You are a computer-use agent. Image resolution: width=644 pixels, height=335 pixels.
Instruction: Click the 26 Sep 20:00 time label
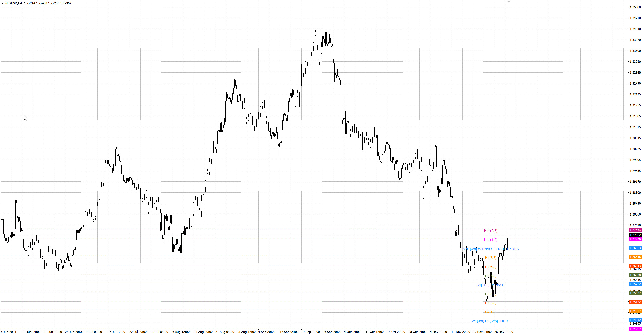(x=332, y=332)
